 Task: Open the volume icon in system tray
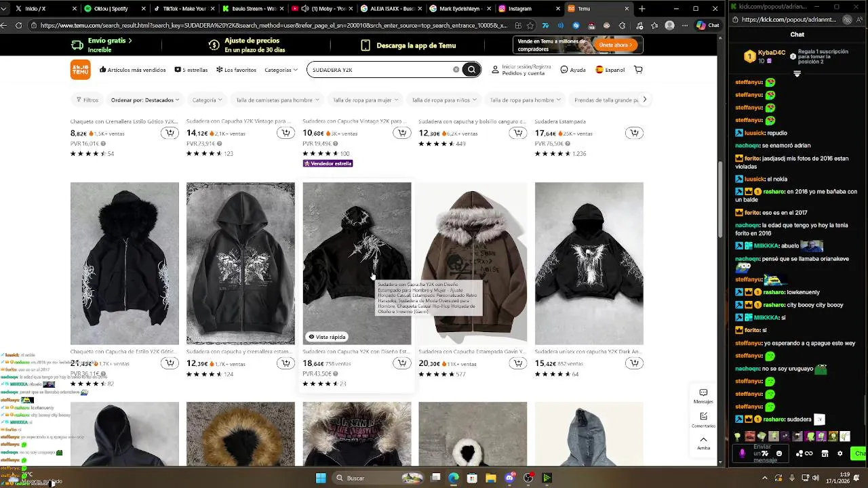click(816, 478)
